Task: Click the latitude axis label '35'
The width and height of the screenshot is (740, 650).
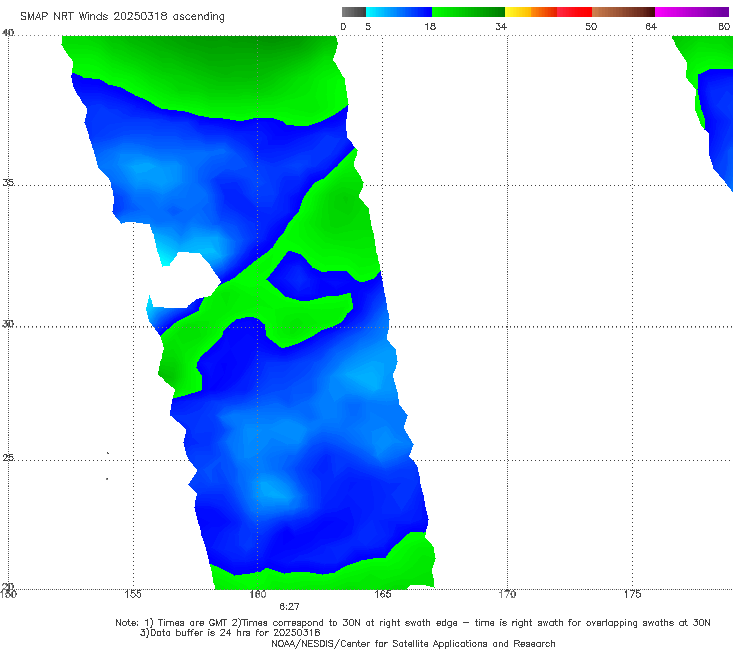Action: [8, 182]
